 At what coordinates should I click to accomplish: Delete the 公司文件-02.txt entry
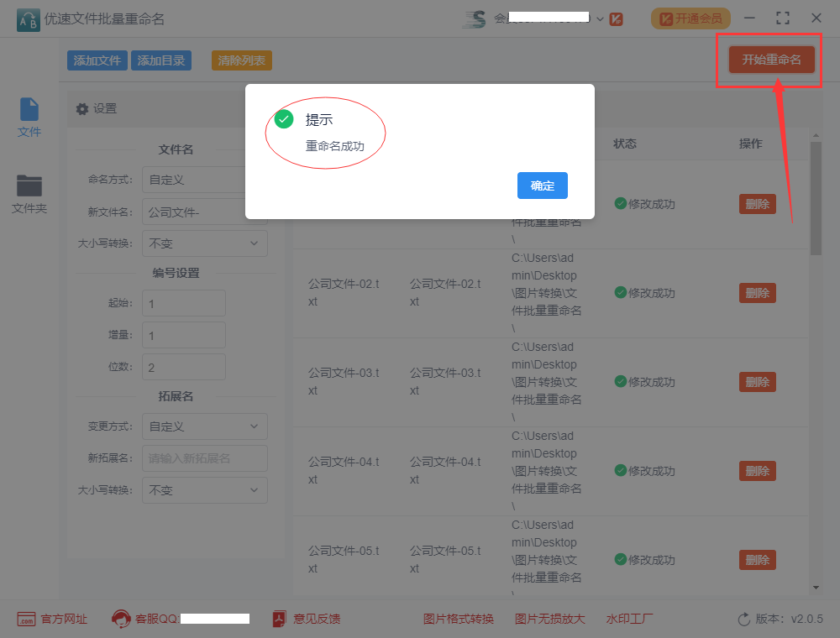757,293
